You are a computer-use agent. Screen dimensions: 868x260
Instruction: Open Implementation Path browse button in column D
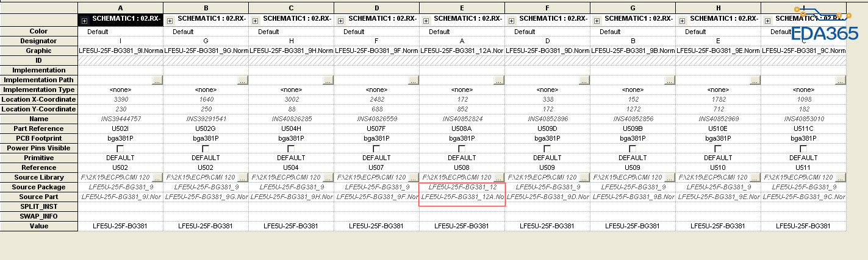[x=414, y=80]
